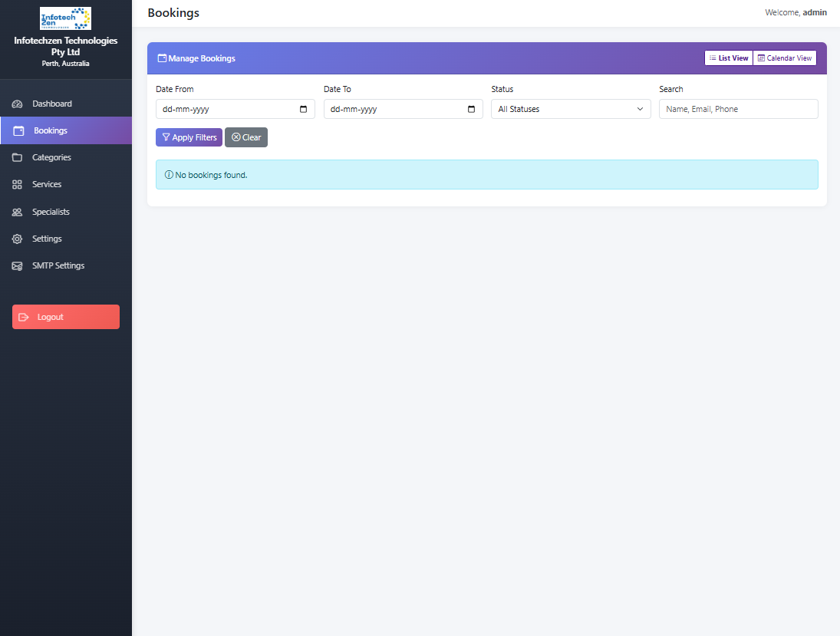The image size is (840, 636).
Task: Open the All Statuses dropdown
Action: coord(570,109)
